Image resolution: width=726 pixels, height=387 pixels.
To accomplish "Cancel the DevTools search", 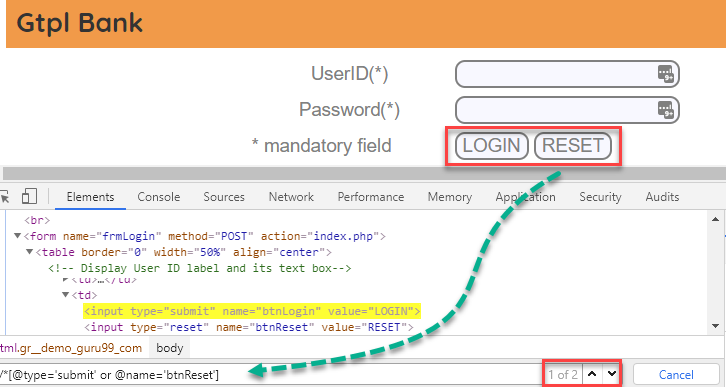I will pyautogui.click(x=676, y=375).
